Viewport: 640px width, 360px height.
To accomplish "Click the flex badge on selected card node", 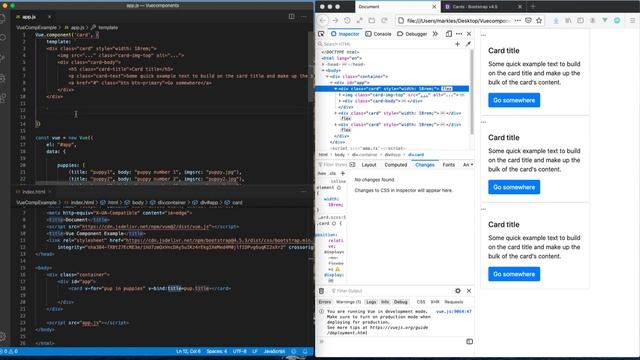I will 447,89.
